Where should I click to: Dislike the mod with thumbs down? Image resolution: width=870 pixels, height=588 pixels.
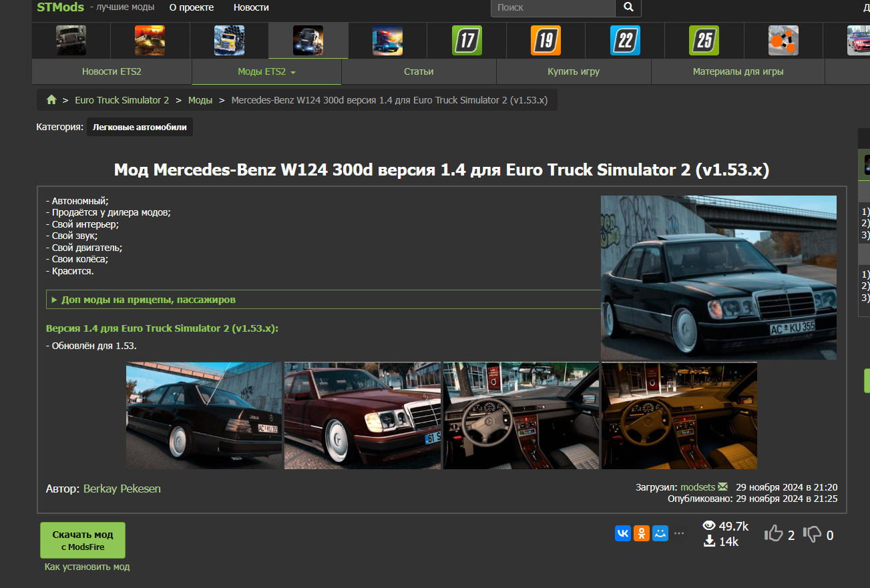[813, 533]
